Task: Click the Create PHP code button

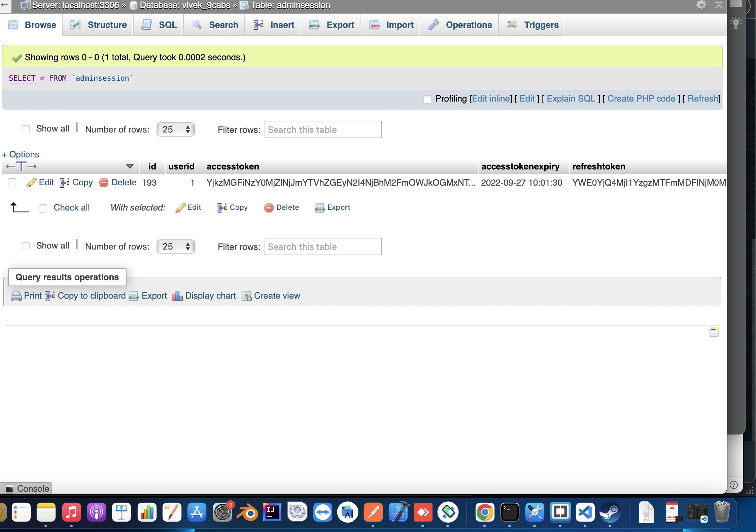Action: tap(641, 98)
